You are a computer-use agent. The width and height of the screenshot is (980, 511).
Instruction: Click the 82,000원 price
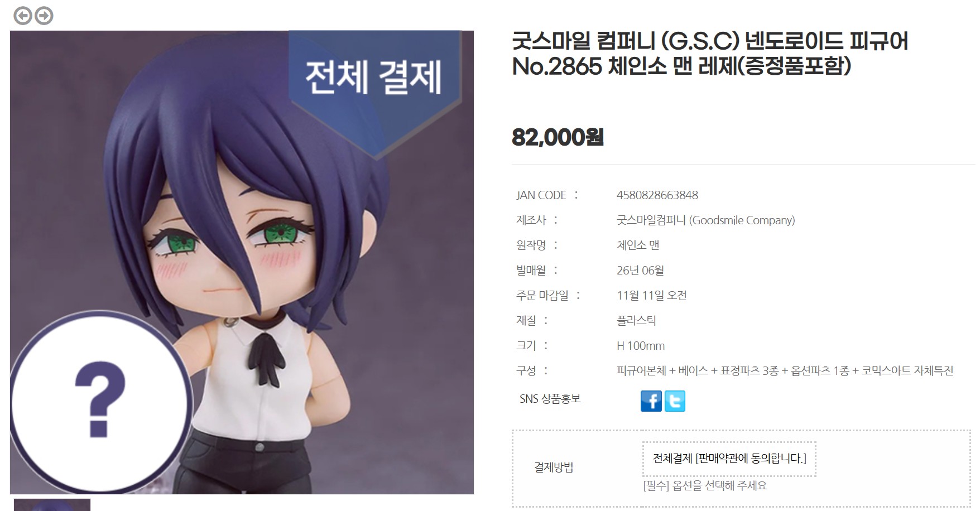558,137
